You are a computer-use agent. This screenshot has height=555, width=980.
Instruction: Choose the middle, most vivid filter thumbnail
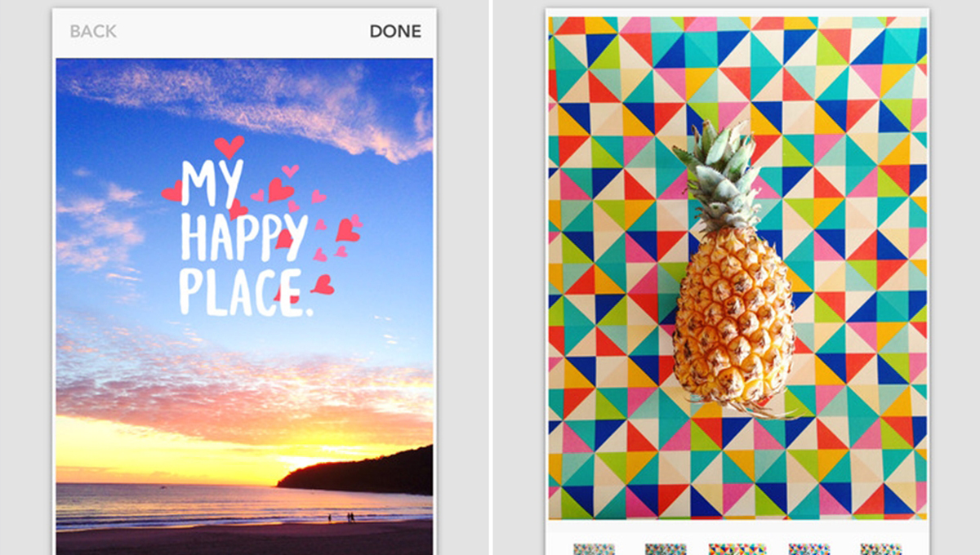[x=737, y=548]
